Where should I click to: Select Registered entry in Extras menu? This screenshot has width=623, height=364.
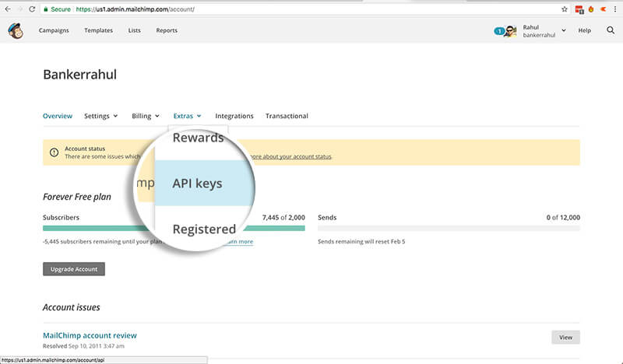click(x=204, y=229)
